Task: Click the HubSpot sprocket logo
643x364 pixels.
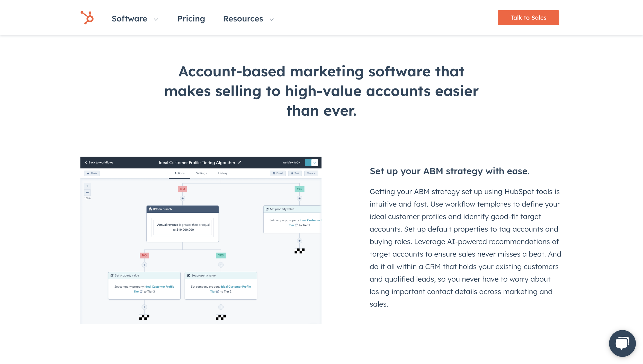Action: coord(87,18)
